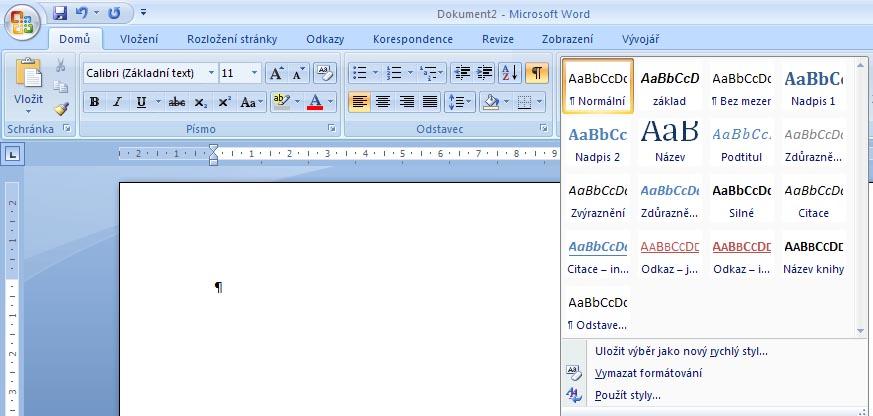Switch to the Revize tab
This screenshot has height=416, width=873.
(498, 40)
